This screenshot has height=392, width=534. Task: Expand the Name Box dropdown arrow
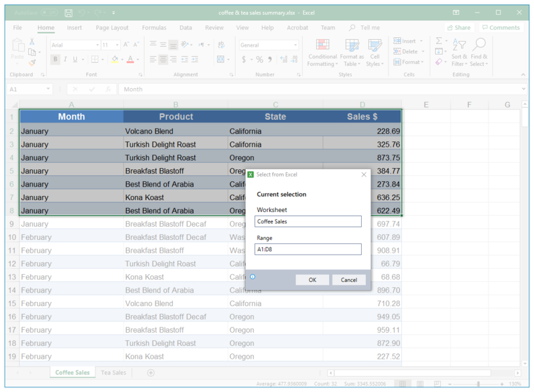click(x=48, y=89)
